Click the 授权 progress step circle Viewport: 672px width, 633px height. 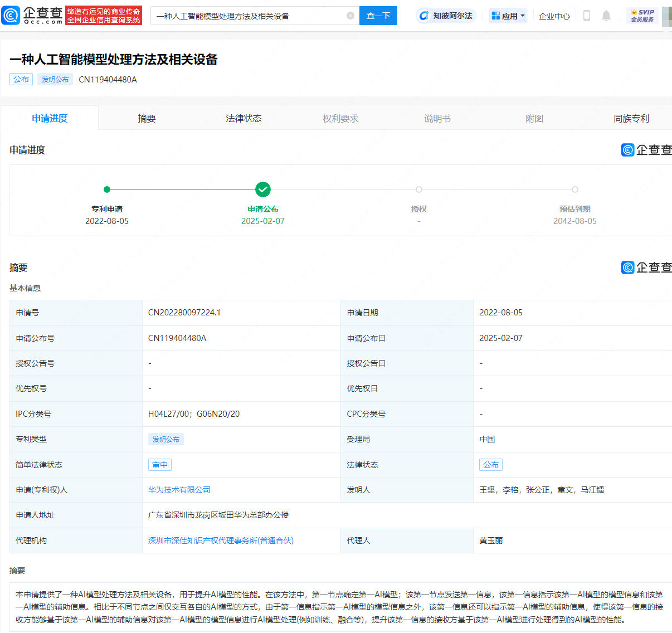419,189
